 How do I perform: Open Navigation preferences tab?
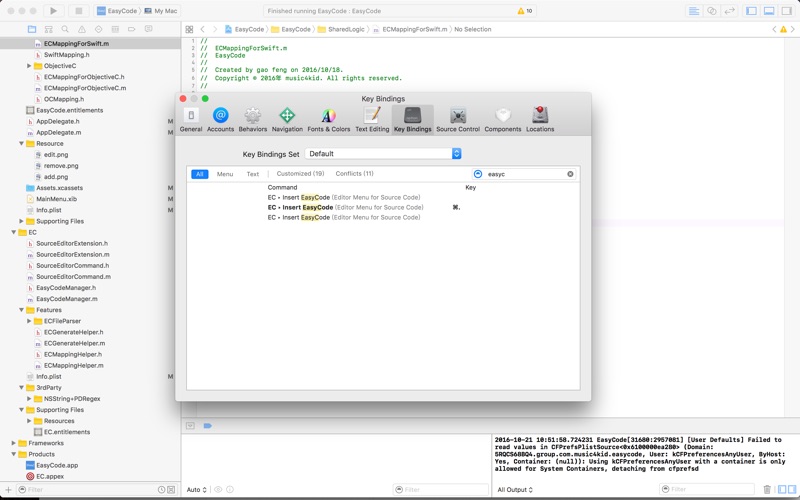coord(287,119)
